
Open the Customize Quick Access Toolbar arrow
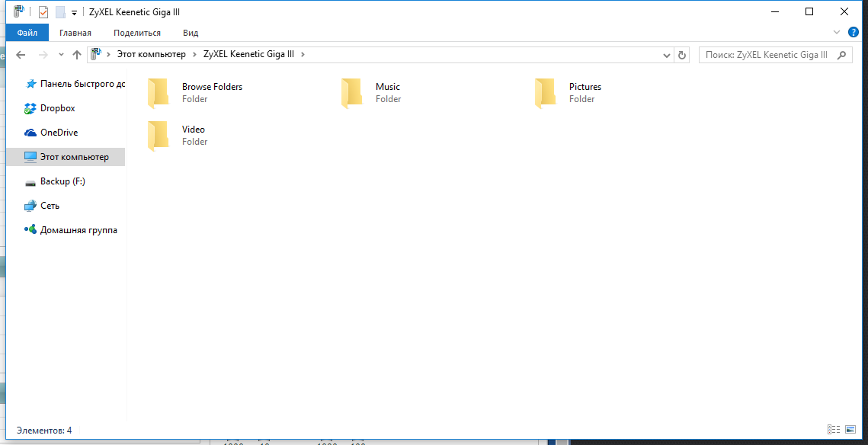[74, 13]
